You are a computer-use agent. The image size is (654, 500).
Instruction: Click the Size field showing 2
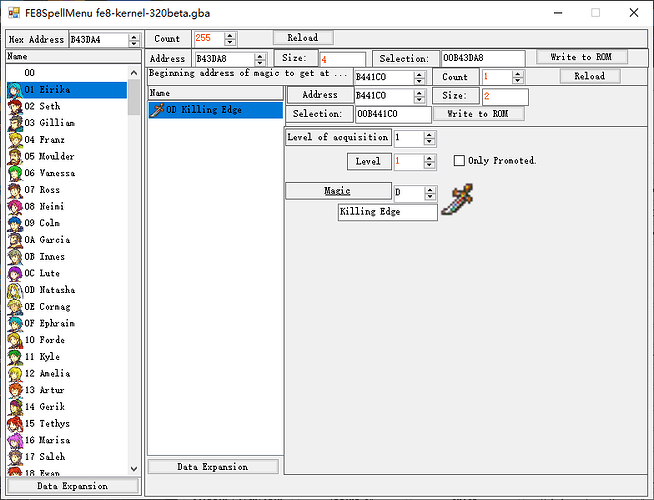505,96
